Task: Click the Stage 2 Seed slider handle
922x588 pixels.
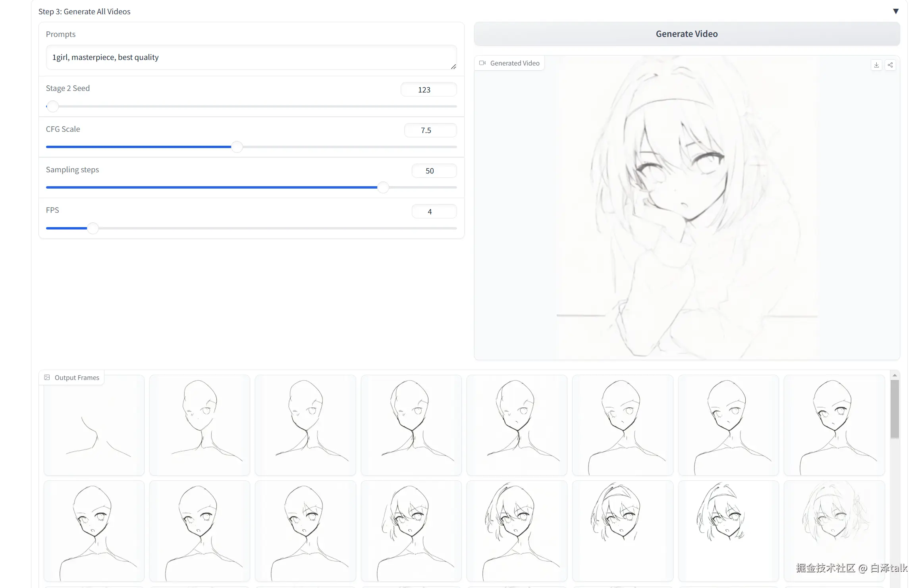Action: point(52,106)
